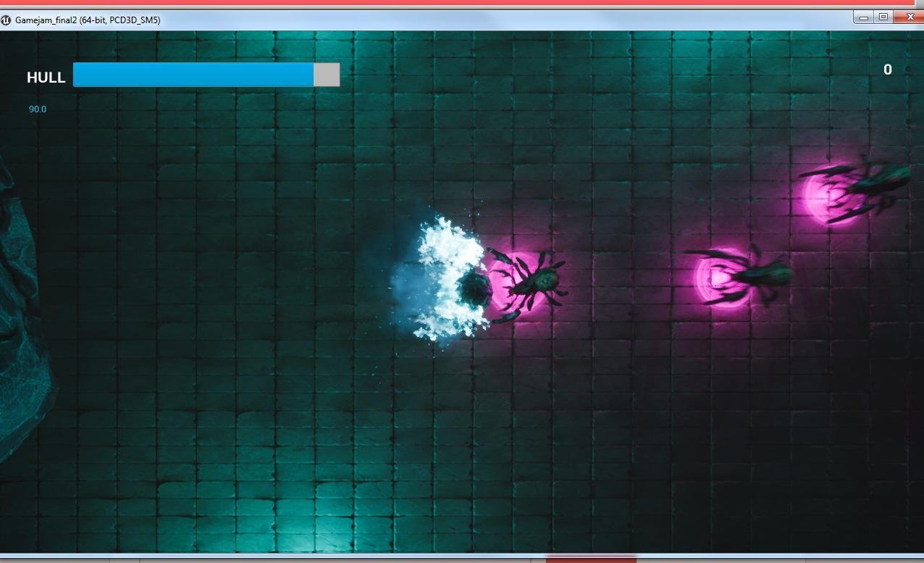The height and width of the screenshot is (563, 924).
Task: Close the Gamejam_final2 game window
Action: click(x=910, y=17)
